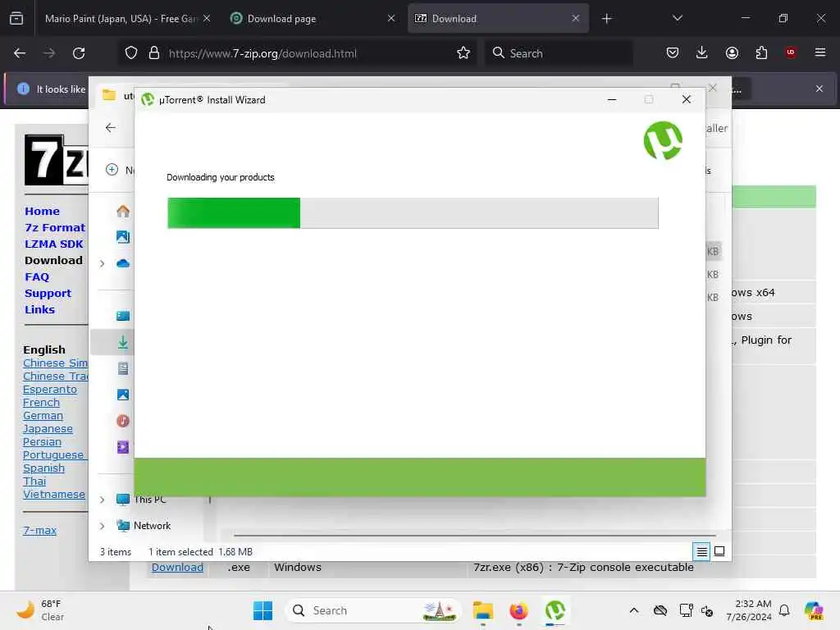Open Firefox recent browsing view icon
The width and height of the screenshot is (840, 630).
tap(16, 19)
